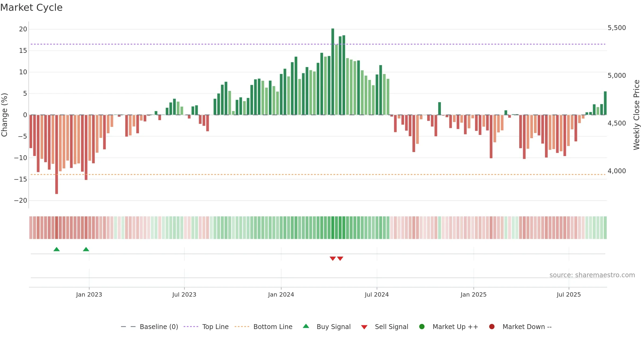
Task: Click the Jul 2023 axis label
Action: (x=184, y=295)
